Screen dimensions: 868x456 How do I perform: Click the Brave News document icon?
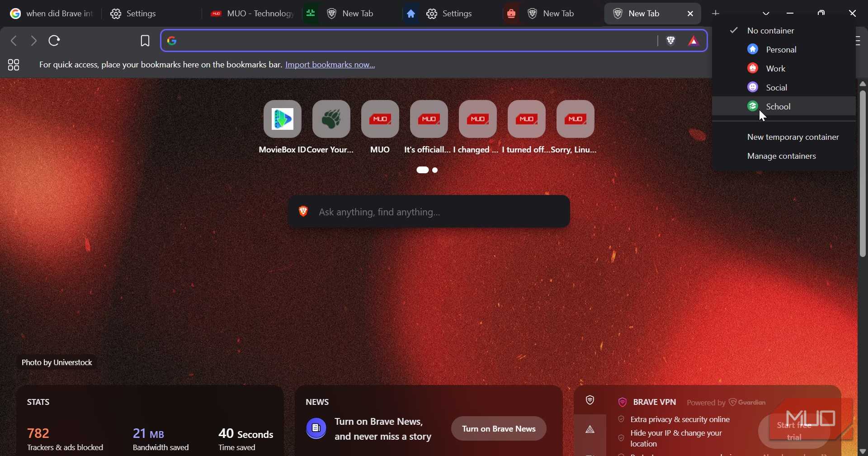pos(316,428)
